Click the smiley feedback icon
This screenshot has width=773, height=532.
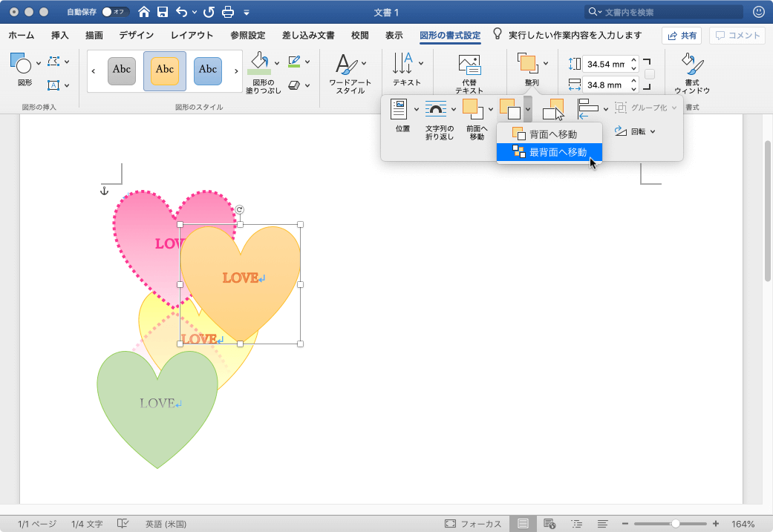pos(759,12)
